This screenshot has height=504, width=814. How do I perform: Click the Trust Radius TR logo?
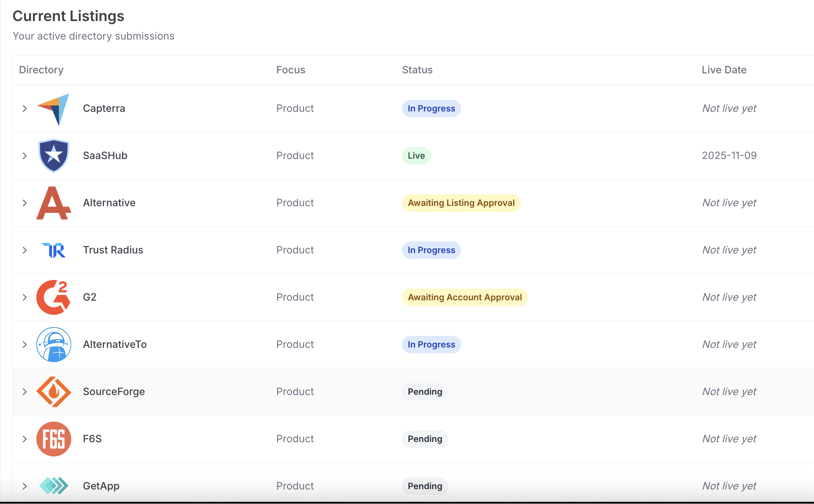coord(54,250)
